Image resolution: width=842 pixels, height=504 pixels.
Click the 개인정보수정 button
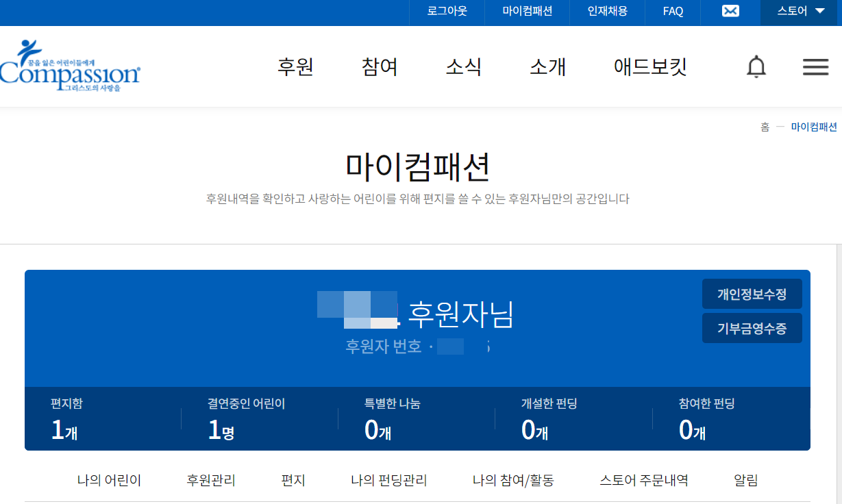[x=752, y=294]
